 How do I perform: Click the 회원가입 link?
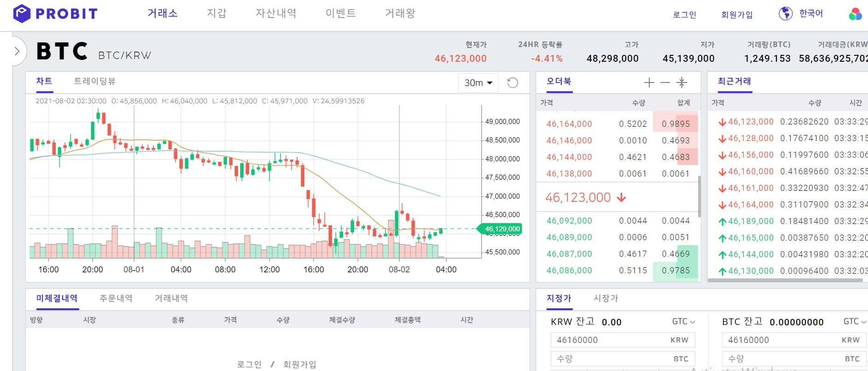point(737,15)
